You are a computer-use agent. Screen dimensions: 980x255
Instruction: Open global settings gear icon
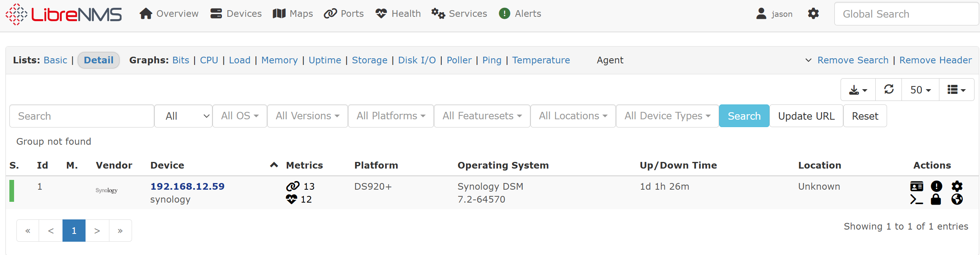[813, 14]
